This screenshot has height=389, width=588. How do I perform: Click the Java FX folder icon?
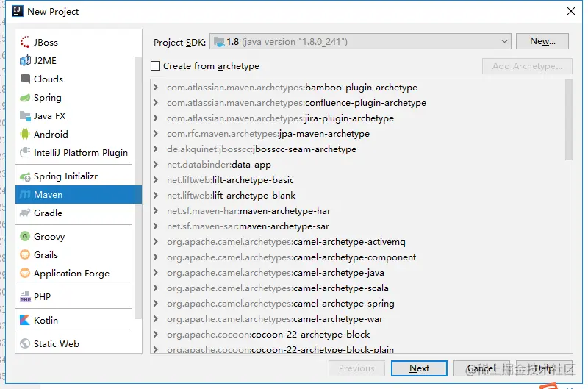click(x=25, y=116)
